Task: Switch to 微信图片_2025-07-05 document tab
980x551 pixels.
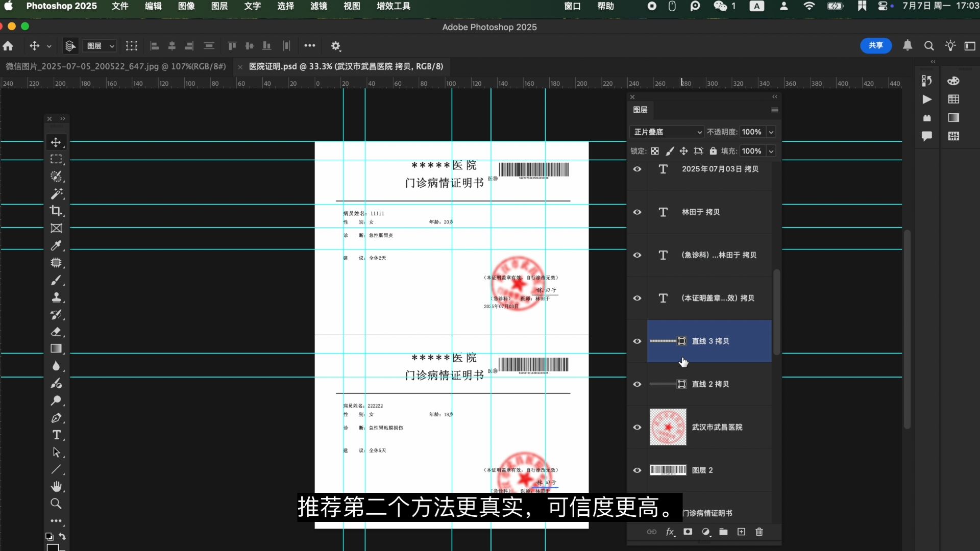Action: pyautogui.click(x=116, y=66)
